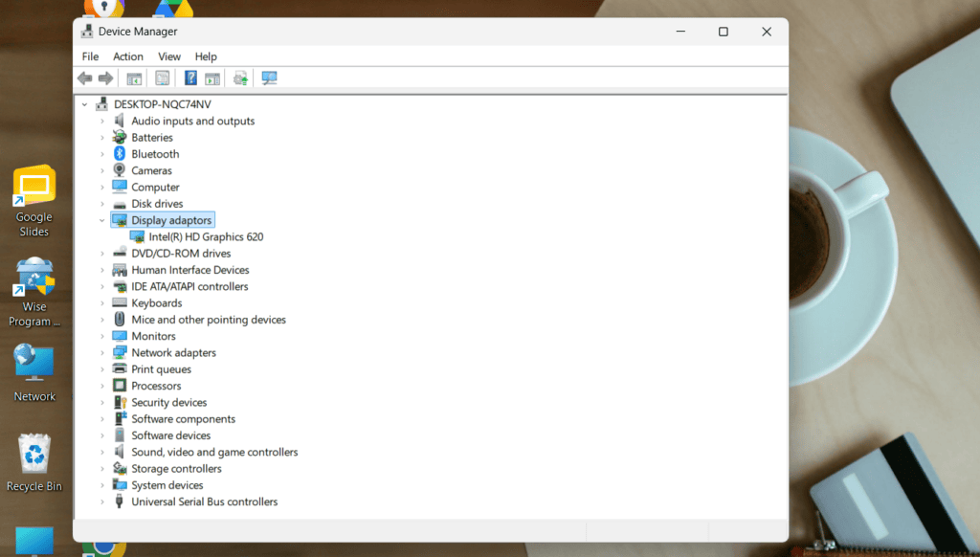Click the Security devices key icon
The width and height of the screenshot is (980, 557).
pyautogui.click(x=120, y=402)
